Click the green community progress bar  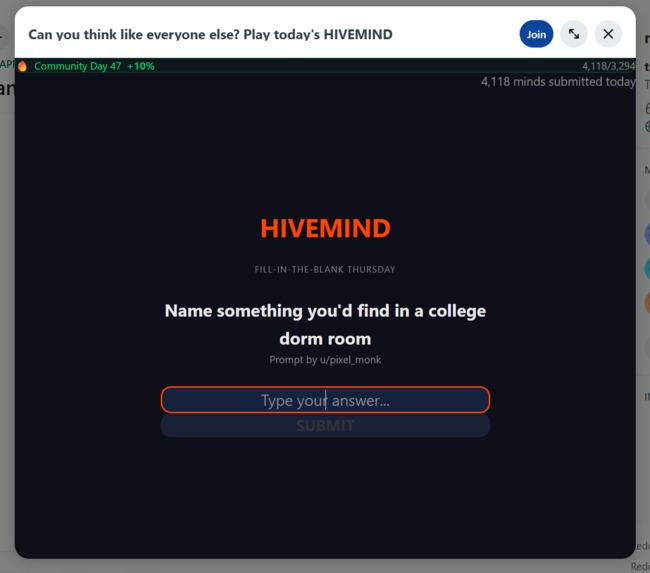point(325,66)
